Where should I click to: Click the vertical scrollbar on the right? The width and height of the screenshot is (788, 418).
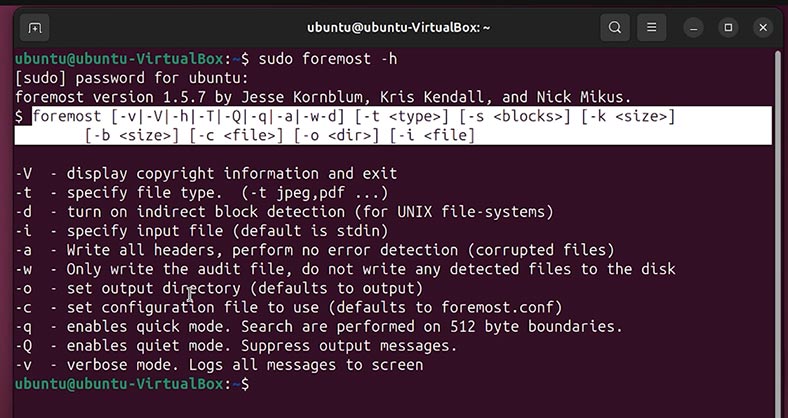click(778, 233)
